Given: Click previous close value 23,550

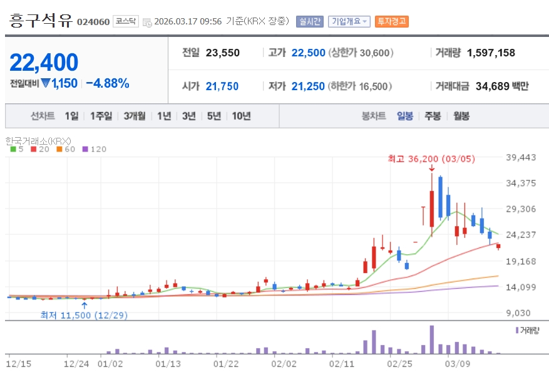Looking at the screenshot, I should click(223, 53).
